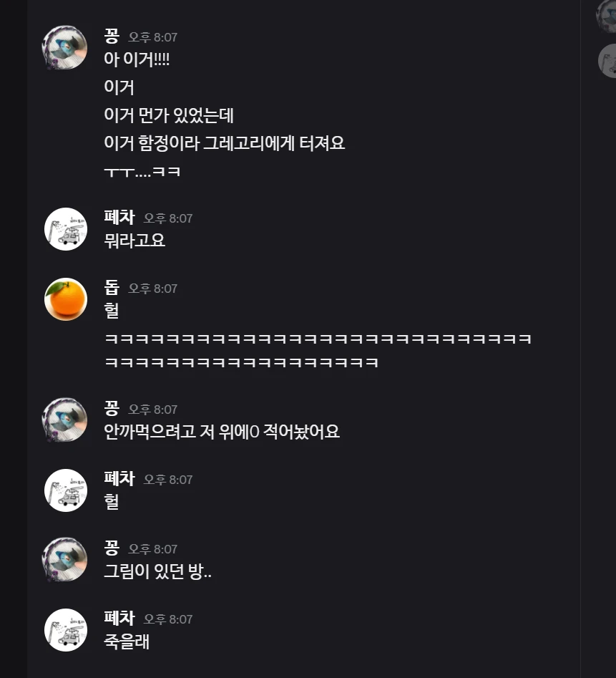Image resolution: width=616 pixels, height=678 pixels.
Task: Click 꽁's avatar beside the '아 이거!!!!' message
Action: tap(65, 47)
